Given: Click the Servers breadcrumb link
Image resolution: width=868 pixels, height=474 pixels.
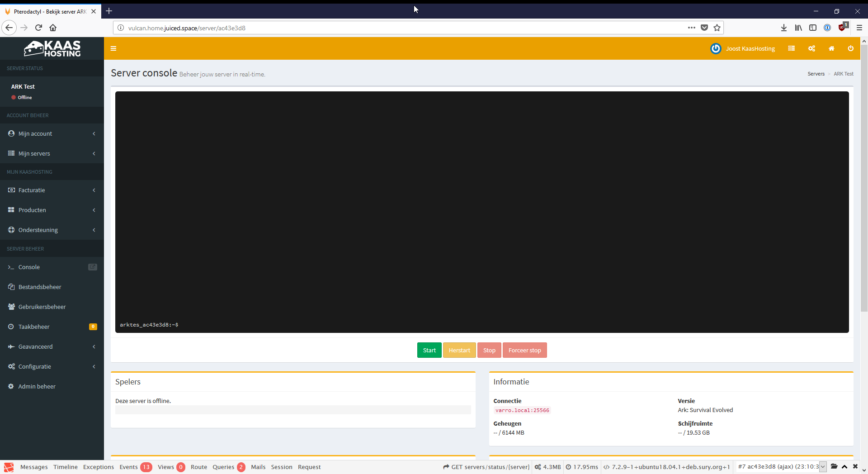Looking at the screenshot, I should tap(816, 74).
